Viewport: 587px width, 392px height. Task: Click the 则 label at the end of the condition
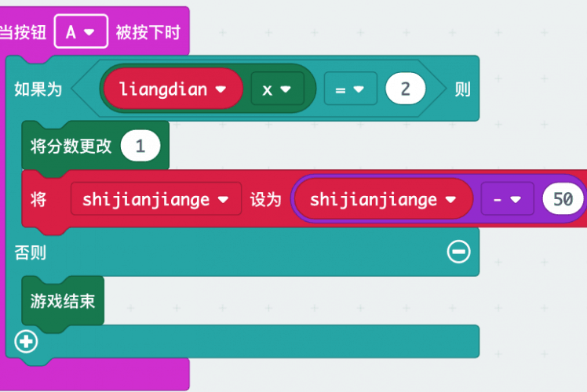tap(462, 89)
